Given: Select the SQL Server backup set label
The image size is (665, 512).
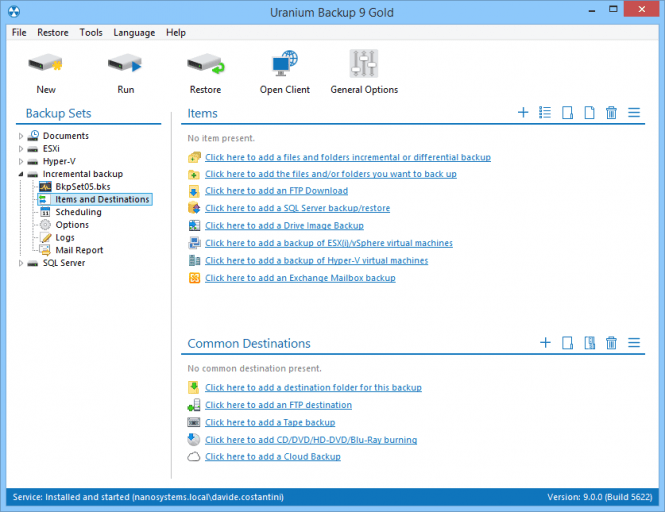Looking at the screenshot, I should [64, 263].
